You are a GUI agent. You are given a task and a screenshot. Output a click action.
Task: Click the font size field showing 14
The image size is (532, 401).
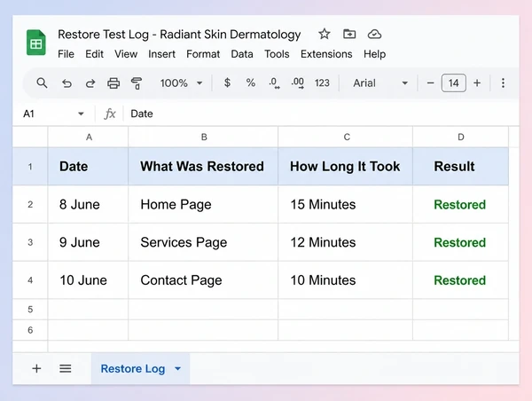(x=454, y=83)
